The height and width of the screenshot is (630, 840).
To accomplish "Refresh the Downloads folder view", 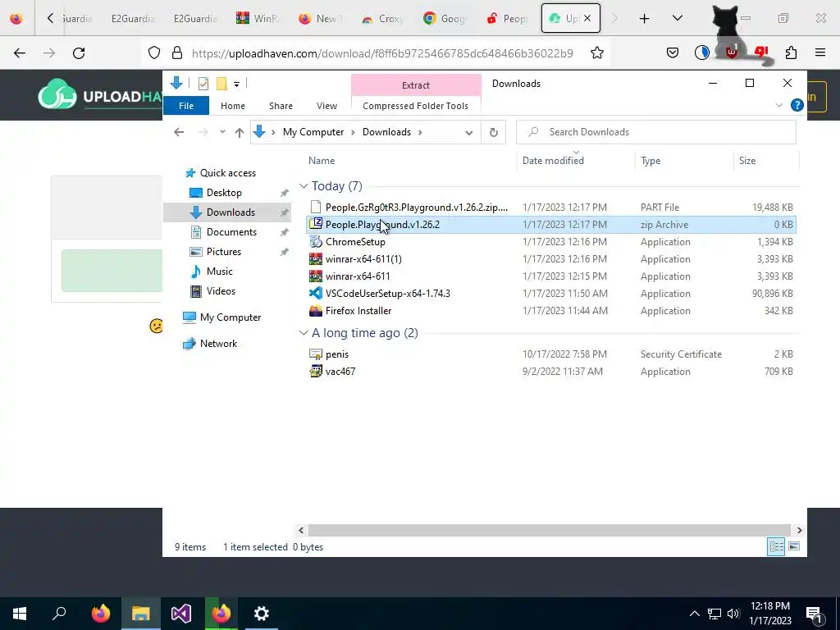I will (x=493, y=132).
